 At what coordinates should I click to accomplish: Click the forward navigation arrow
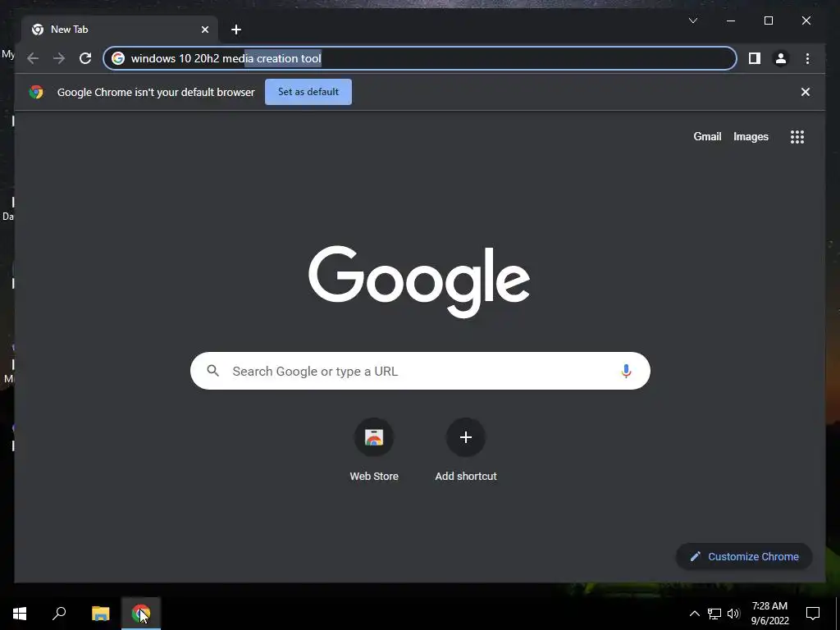59,58
